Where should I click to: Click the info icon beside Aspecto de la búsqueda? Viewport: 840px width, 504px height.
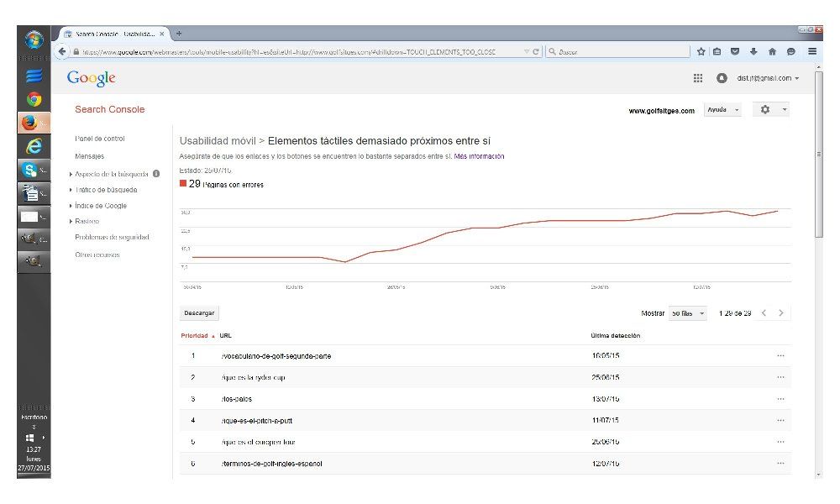pyautogui.click(x=156, y=174)
